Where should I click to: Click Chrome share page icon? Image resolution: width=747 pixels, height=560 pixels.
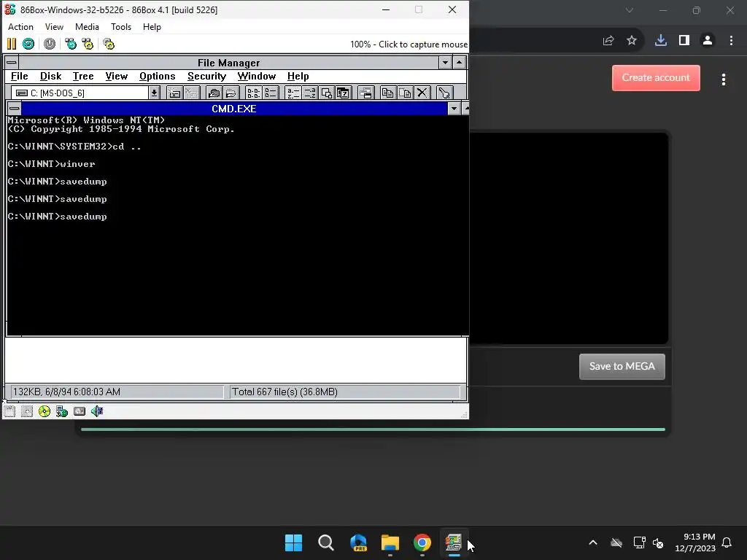608,41
